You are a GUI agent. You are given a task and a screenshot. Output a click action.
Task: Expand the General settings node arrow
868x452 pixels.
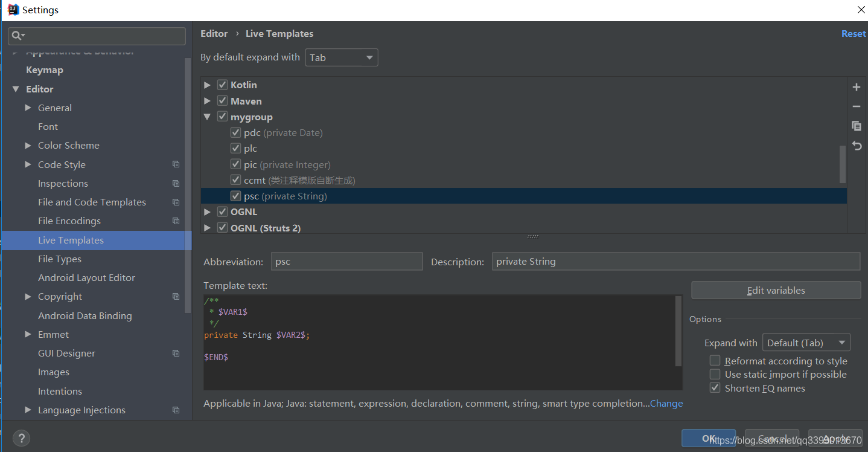28,108
